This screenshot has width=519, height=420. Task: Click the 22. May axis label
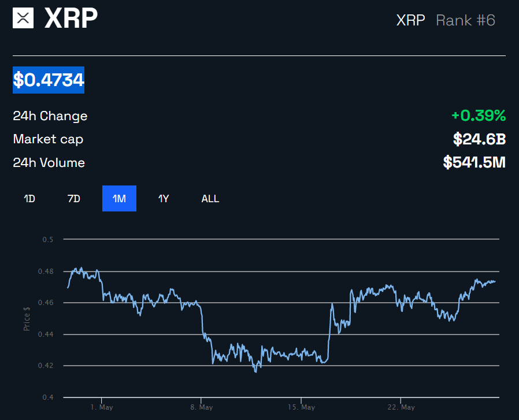pyautogui.click(x=401, y=407)
